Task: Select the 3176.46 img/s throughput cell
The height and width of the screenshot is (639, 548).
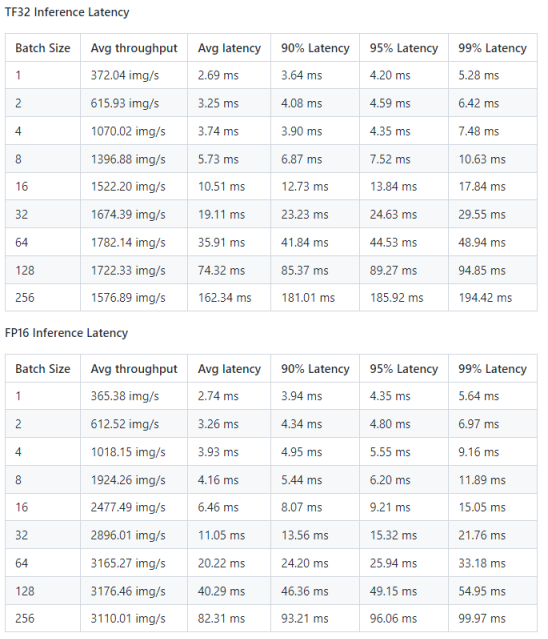Action: (x=134, y=591)
